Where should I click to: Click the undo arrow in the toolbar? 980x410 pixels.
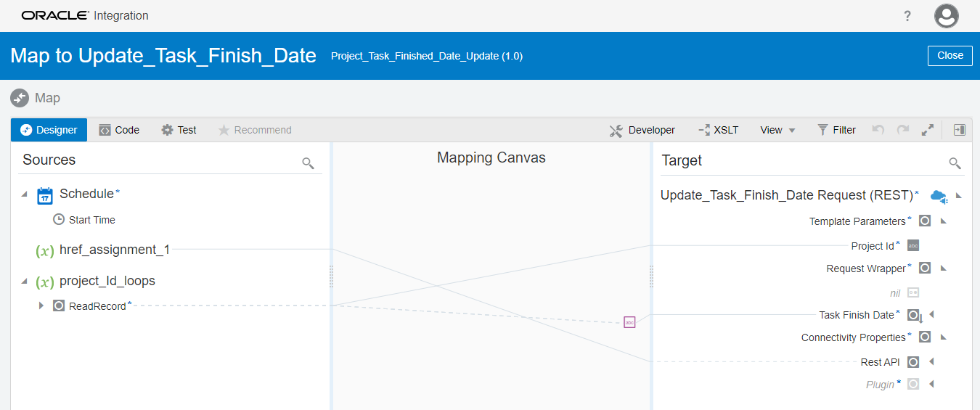[x=878, y=130]
